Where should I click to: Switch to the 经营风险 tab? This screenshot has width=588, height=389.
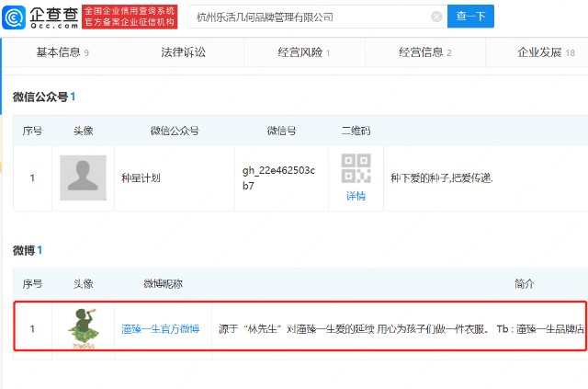pyautogui.click(x=304, y=52)
